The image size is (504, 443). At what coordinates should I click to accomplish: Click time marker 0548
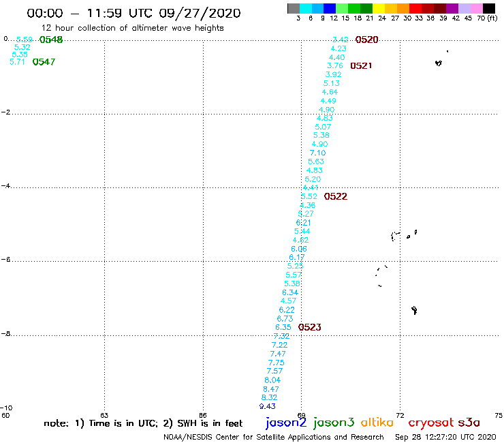(x=51, y=40)
